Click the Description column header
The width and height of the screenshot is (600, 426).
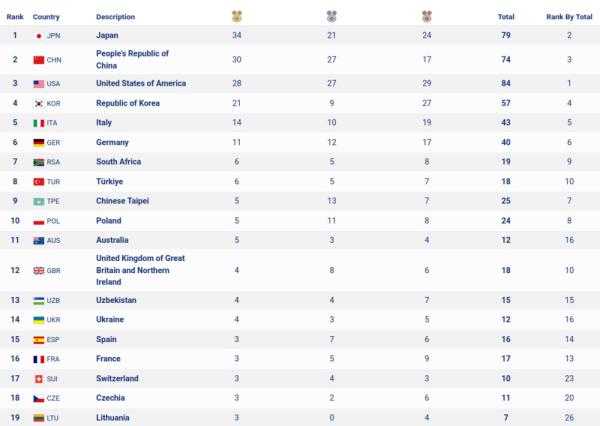pos(116,17)
